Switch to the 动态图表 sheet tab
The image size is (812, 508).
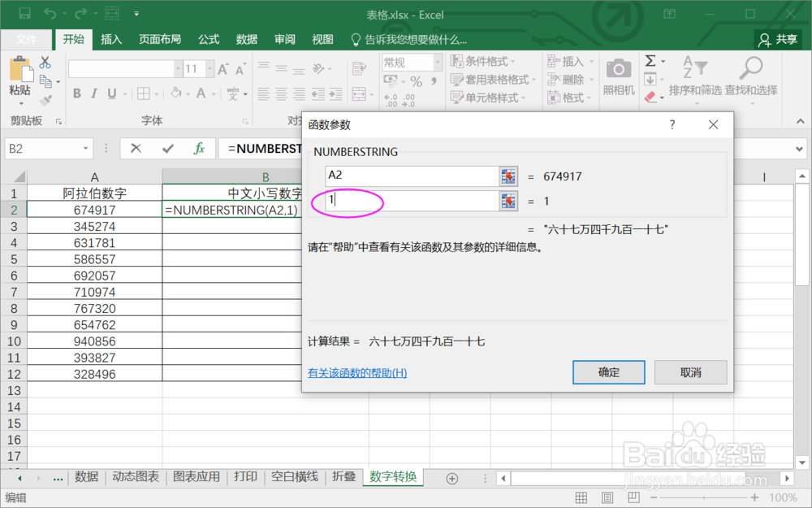136,477
